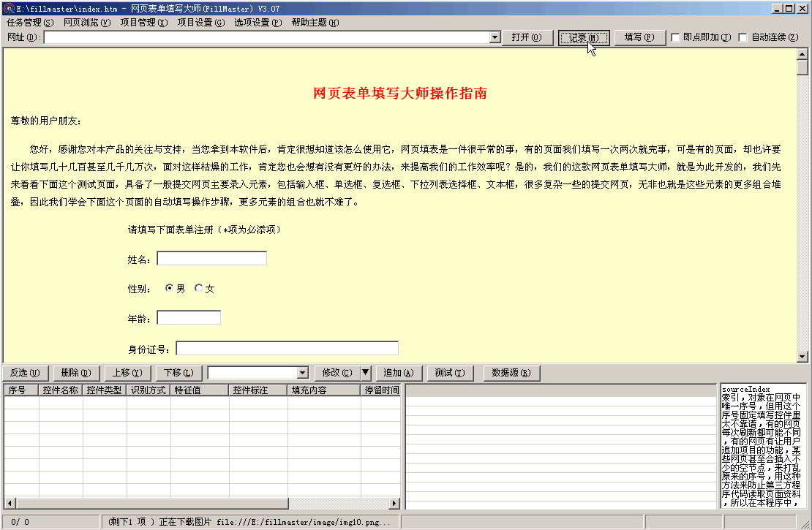The height and width of the screenshot is (530, 812).
Task: Open the 任务管理(S) menu
Action: pyautogui.click(x=30, y=23)
